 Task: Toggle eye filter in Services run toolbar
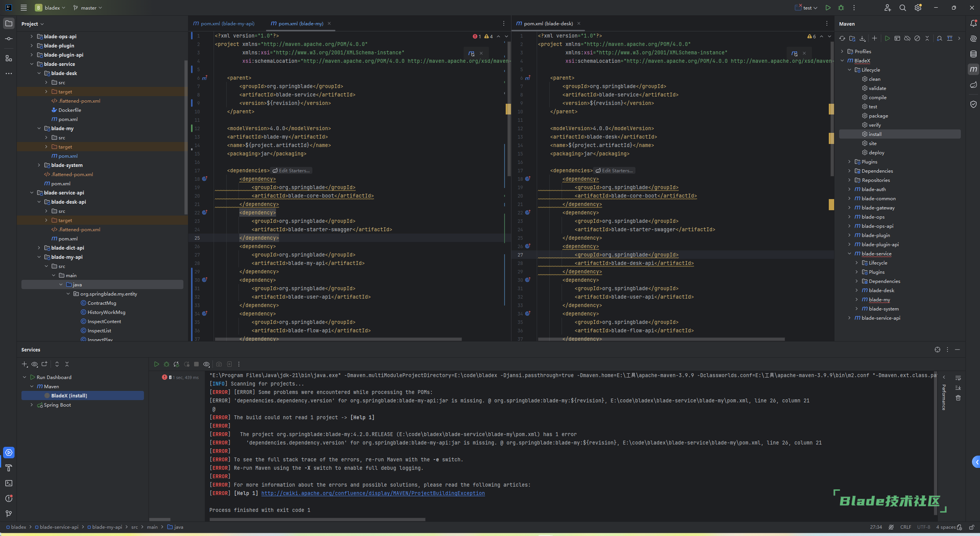click(206, 364)
